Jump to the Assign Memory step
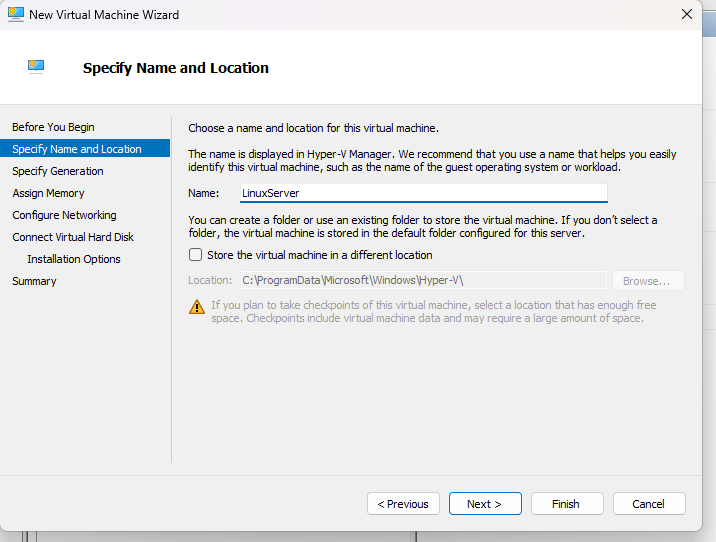The image size is (716, 542). click(48, 193)
